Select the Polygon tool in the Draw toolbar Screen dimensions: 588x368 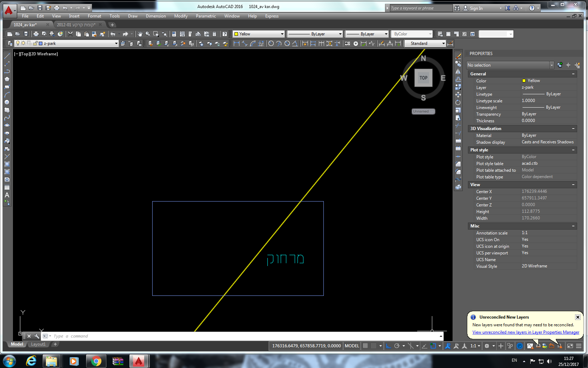point(7,79)
